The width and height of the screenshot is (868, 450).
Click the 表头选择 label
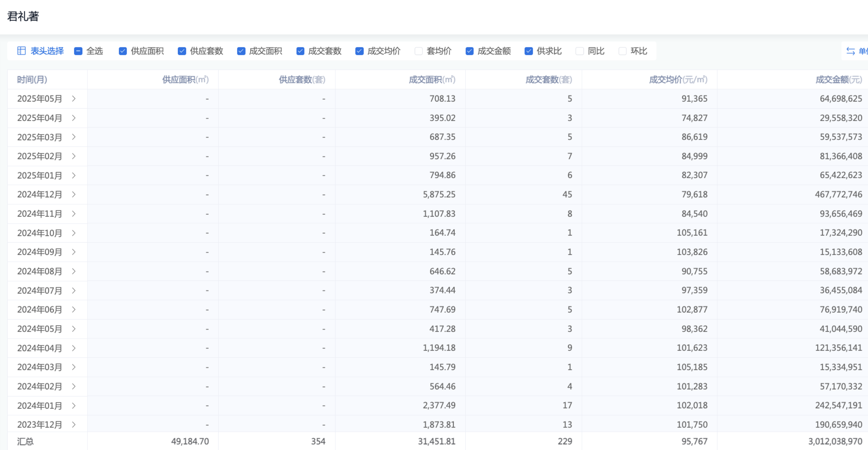(47, 51)
